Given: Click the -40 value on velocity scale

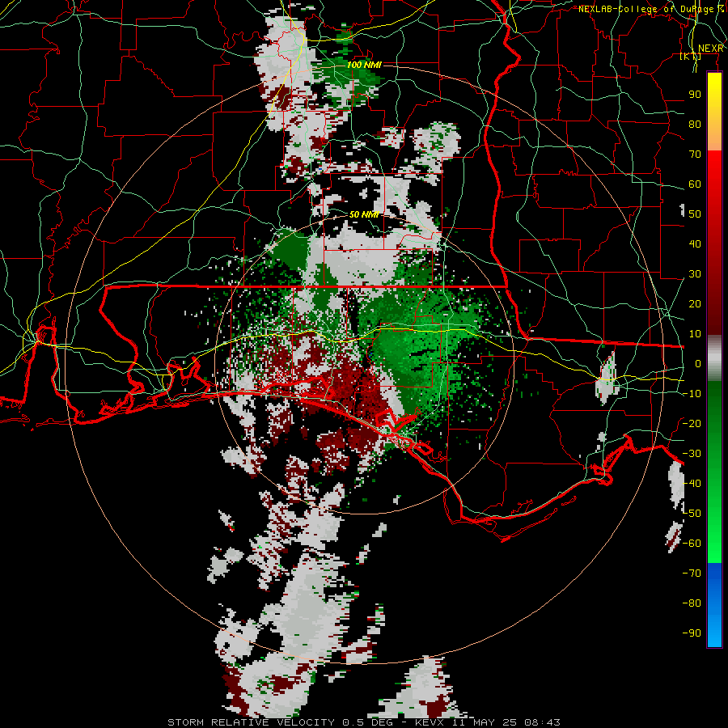Looking at the screenshot, I should [x=692, y=484].
